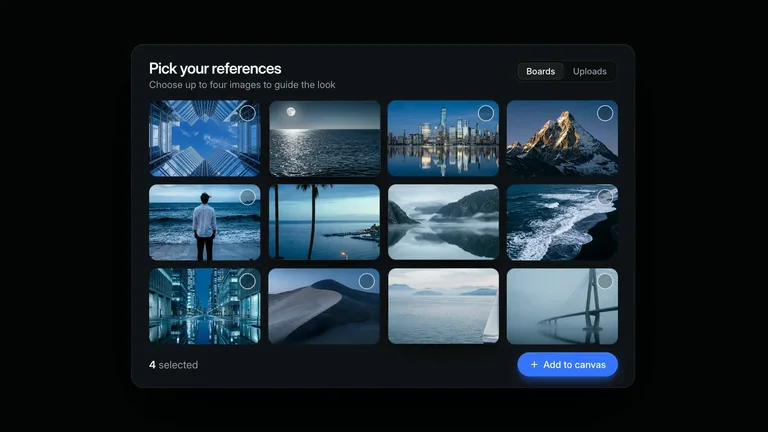Open the city skyline reflection thumbnail
Screen dimensions: 768x432
pyautogui.click(x=443, y=138)
